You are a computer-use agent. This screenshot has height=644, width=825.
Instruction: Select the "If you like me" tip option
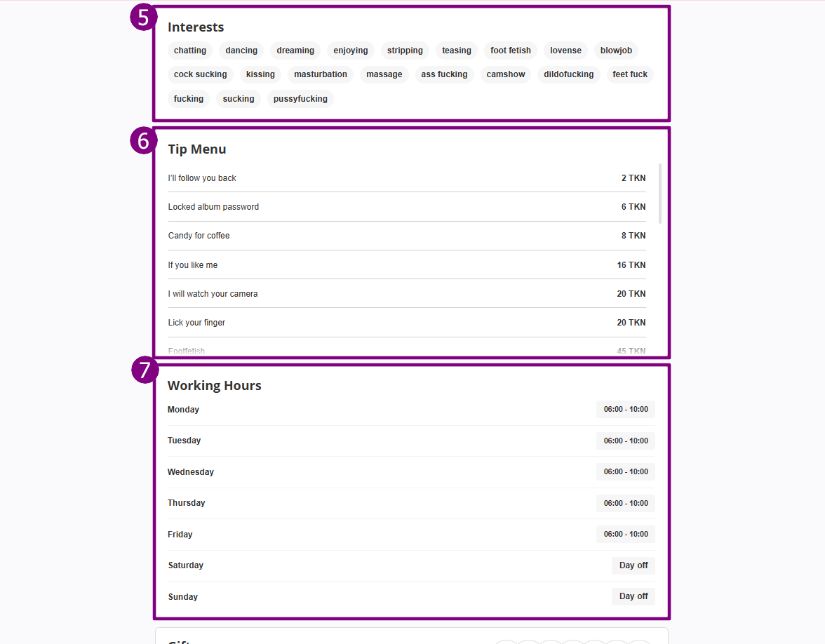[x=193, y=265]
